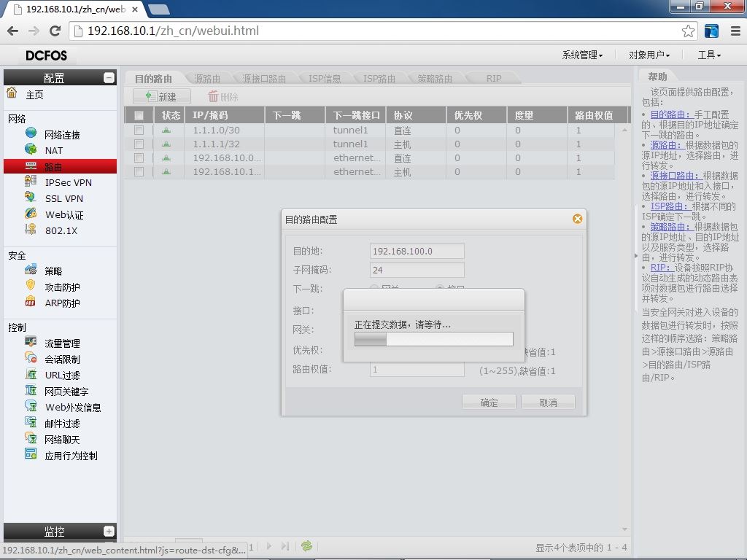Check the row for 1.1.1.1/32
Image resolution: width=747 pixels, height=560 pixels.
[139, 144]
